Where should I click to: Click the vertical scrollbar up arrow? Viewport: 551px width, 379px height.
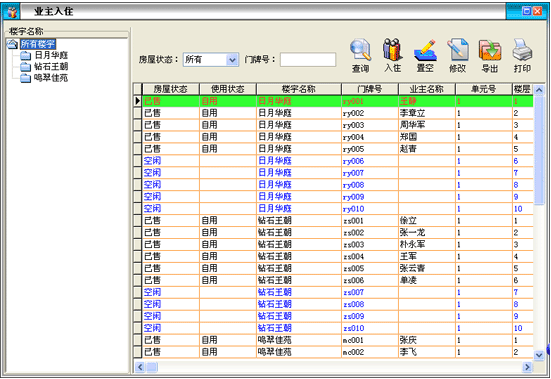point(539,90)
